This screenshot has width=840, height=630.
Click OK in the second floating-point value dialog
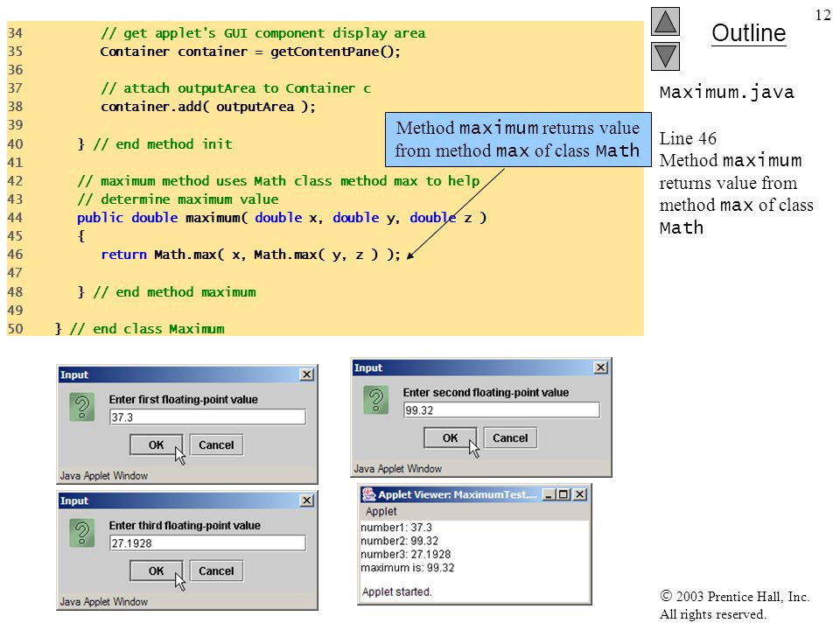click(x=450, y=437)
